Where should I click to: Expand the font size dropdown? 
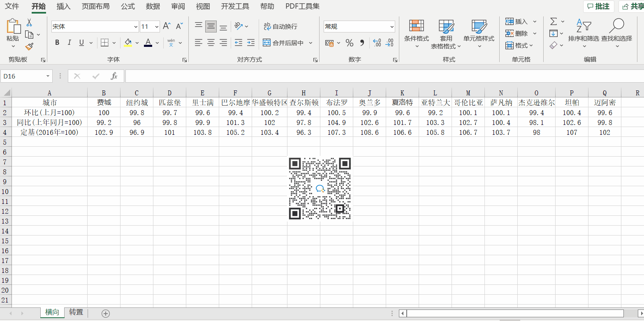pos(157,27)
